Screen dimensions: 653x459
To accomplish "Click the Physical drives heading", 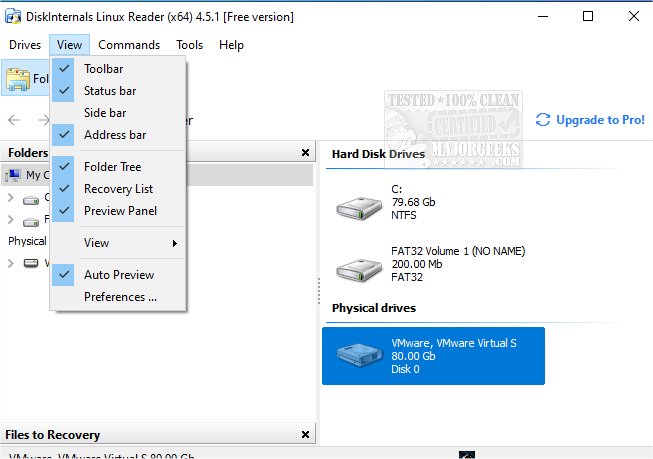I will click(x=374, y=308).
